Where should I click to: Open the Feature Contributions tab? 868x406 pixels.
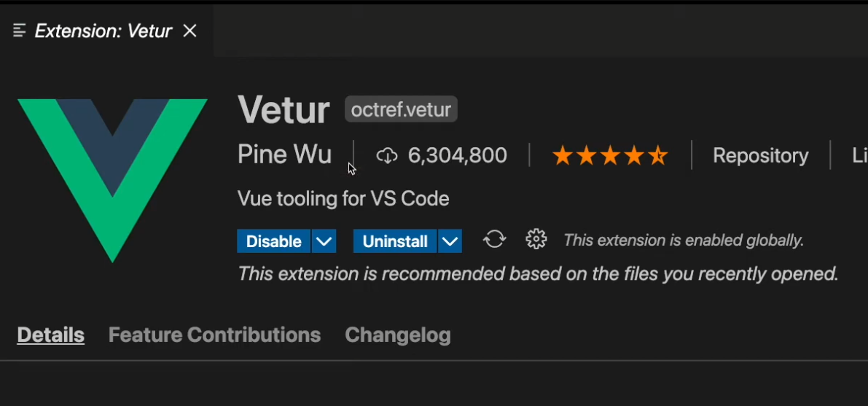[214, 335]
